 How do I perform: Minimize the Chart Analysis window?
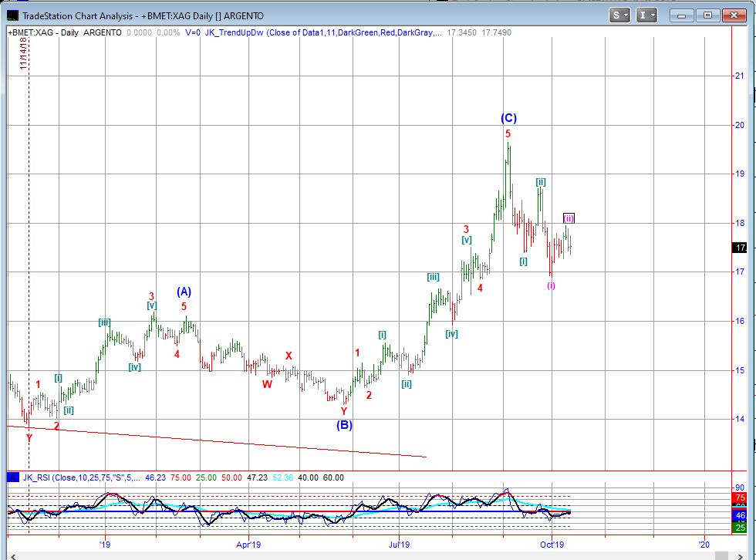coord(681,15)
